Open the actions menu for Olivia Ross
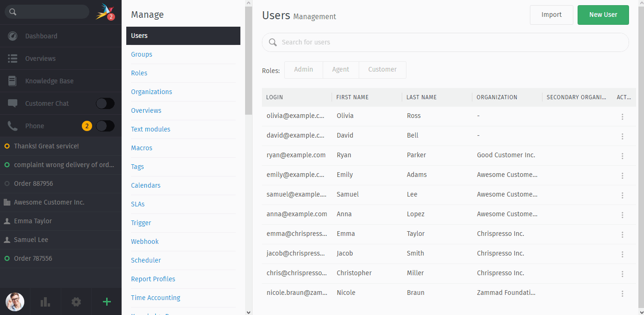Screen dimensions: 644x315 (x=622, y=117)
